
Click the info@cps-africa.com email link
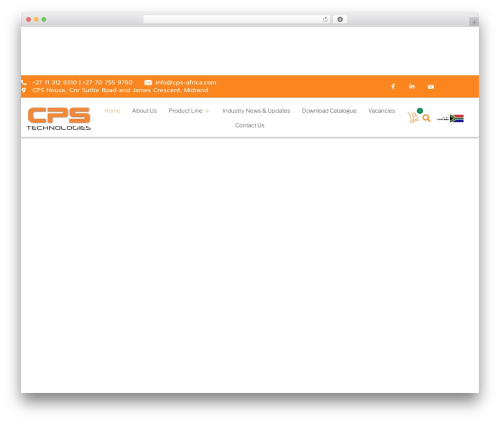(186, 82)
